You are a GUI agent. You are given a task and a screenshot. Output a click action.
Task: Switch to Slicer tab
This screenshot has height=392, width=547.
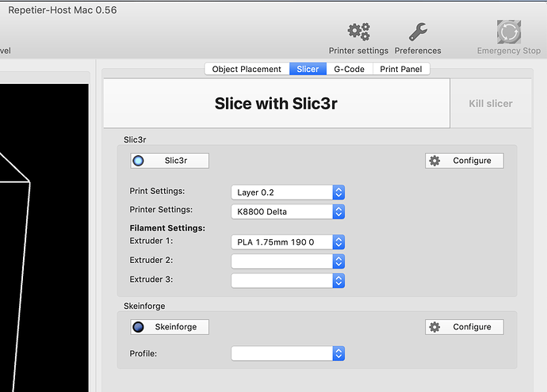[x=308, y=69]
